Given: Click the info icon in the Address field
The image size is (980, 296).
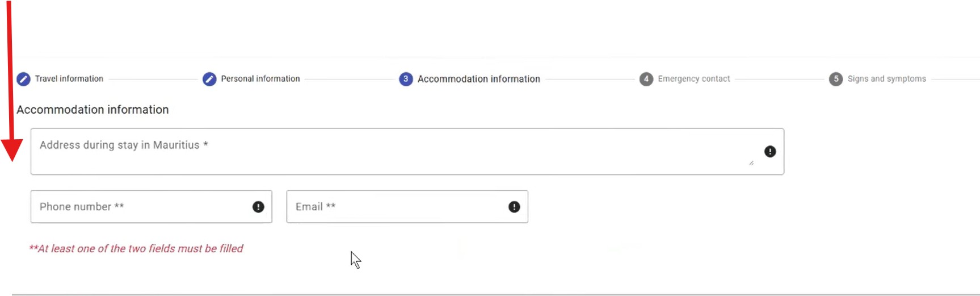Looking at the screenshot, I should pos(770,152).
